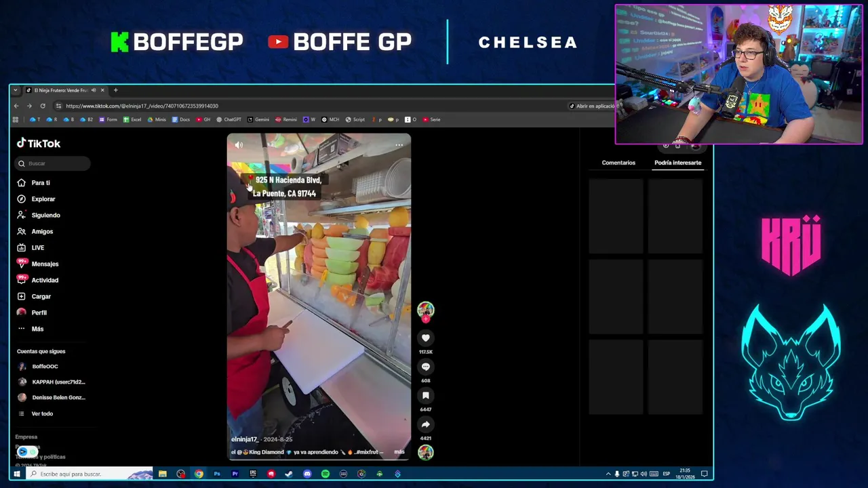Save video with bookmark icon
The image size is (868, 488).
[425, 395]
